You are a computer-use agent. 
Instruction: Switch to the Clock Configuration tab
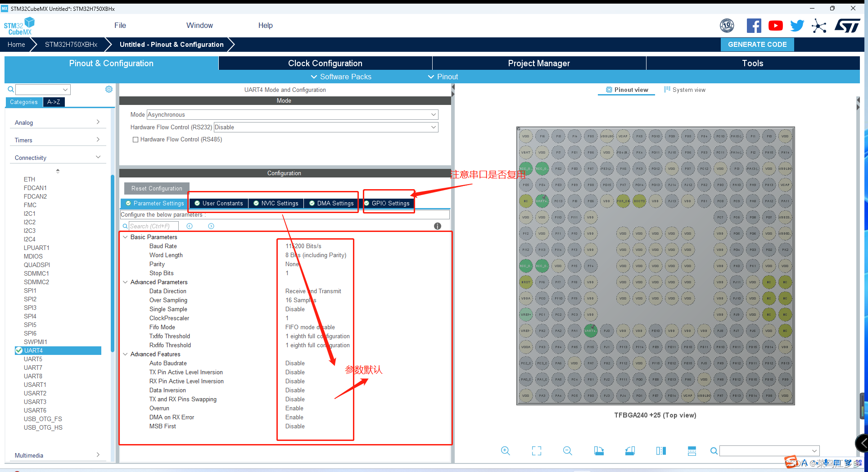click(325, 63)
